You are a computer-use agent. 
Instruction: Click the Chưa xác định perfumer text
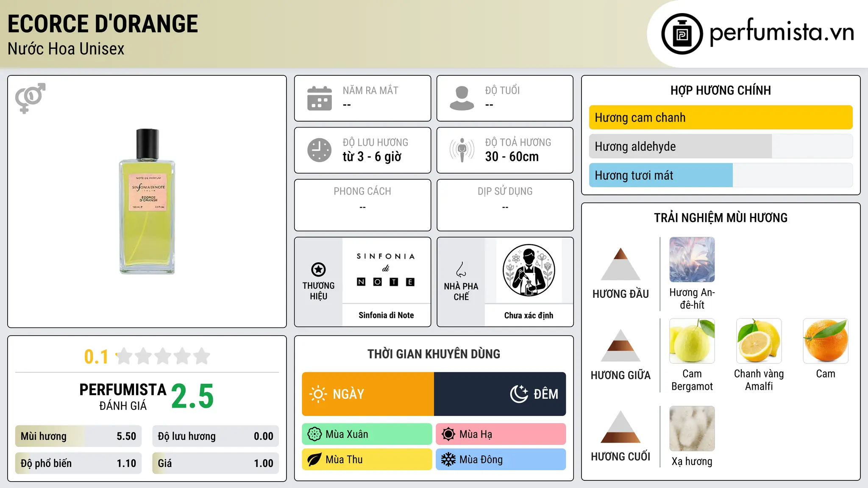click(529, 315)
